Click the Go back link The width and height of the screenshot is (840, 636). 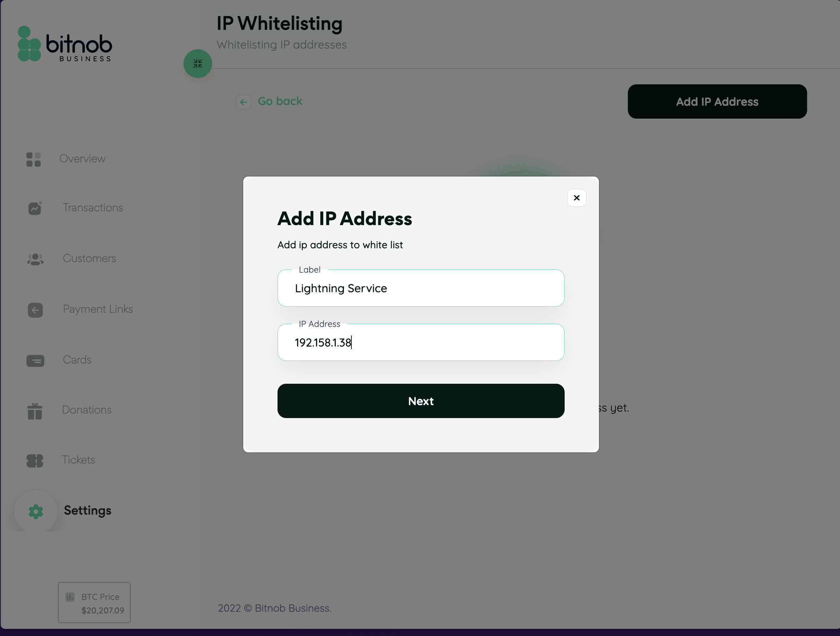click(280, 101)
